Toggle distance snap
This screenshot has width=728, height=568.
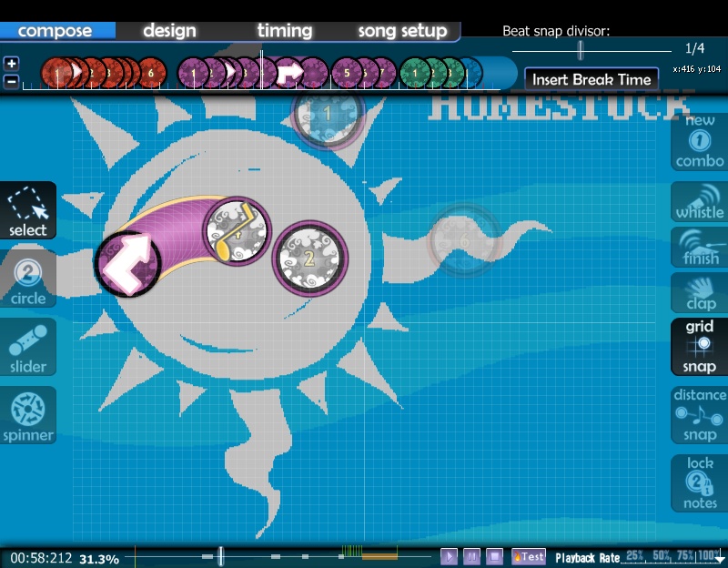coord(700,415)
